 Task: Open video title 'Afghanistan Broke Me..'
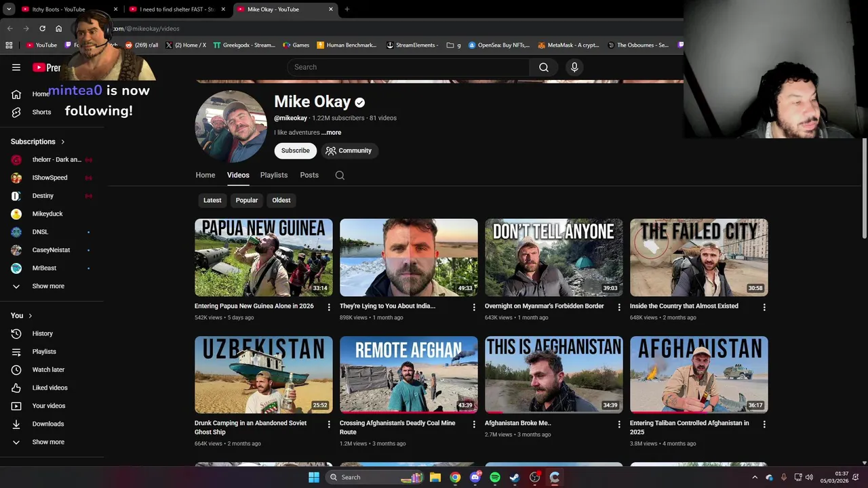(518, 423)
